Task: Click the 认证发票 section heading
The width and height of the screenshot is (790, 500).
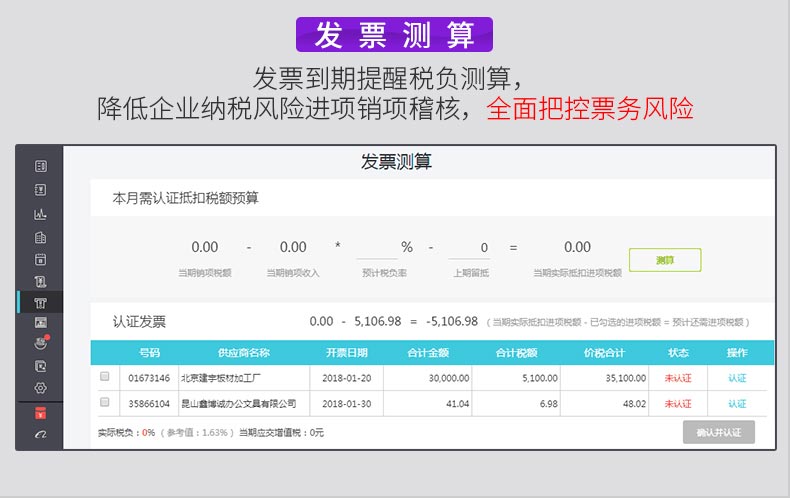Action: (x=140, y=322)
